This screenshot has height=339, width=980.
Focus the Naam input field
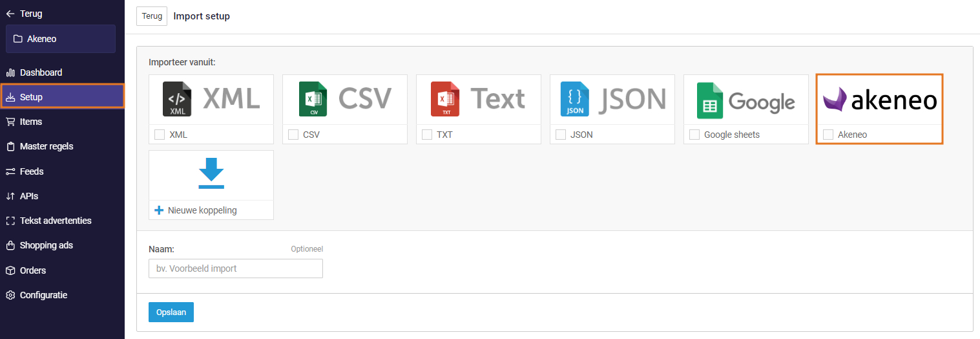tap(236, 268)
